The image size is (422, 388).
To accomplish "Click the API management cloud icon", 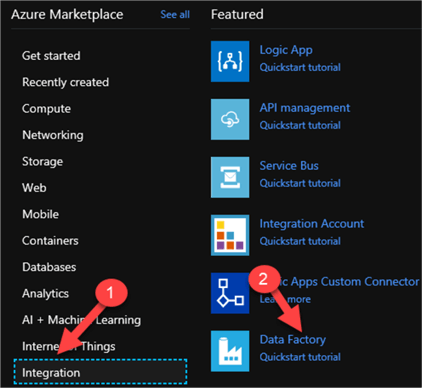I will (230, 119).
